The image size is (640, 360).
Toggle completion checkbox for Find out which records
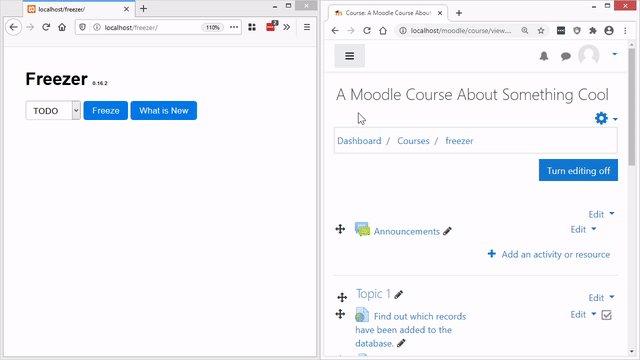[607, 315]
